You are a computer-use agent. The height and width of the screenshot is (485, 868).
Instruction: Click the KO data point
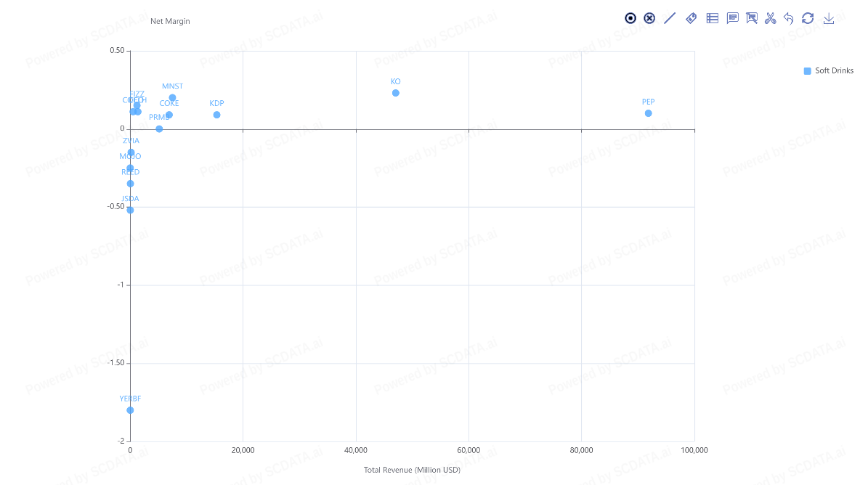pos(395,93)
